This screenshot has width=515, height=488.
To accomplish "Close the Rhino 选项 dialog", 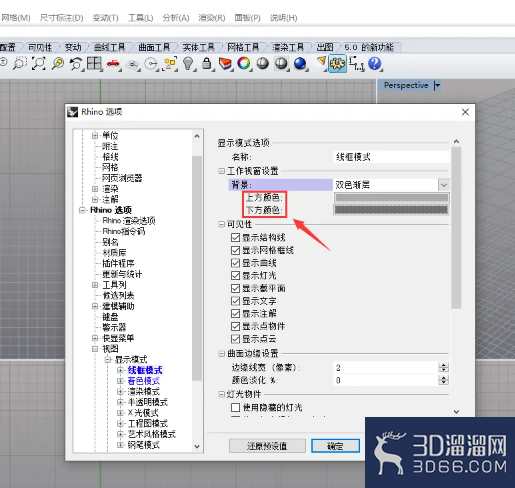I will [x=465, y=112].
